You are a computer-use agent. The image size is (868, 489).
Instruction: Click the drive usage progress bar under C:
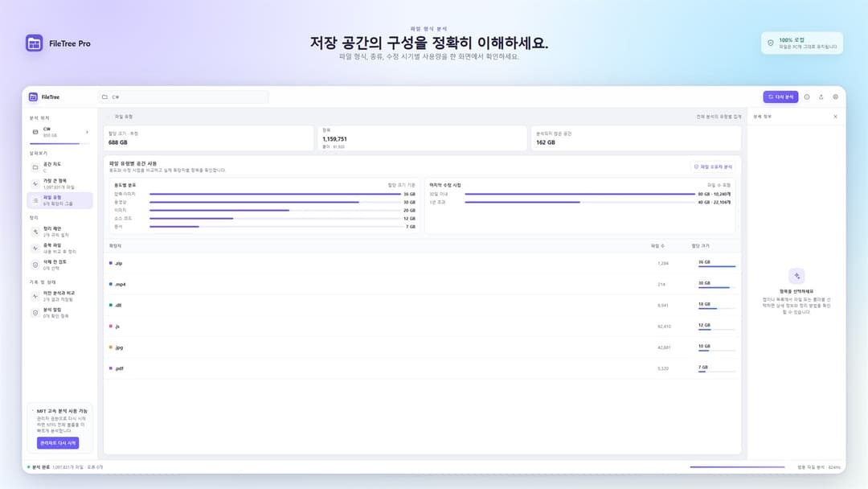pos(59,143)
